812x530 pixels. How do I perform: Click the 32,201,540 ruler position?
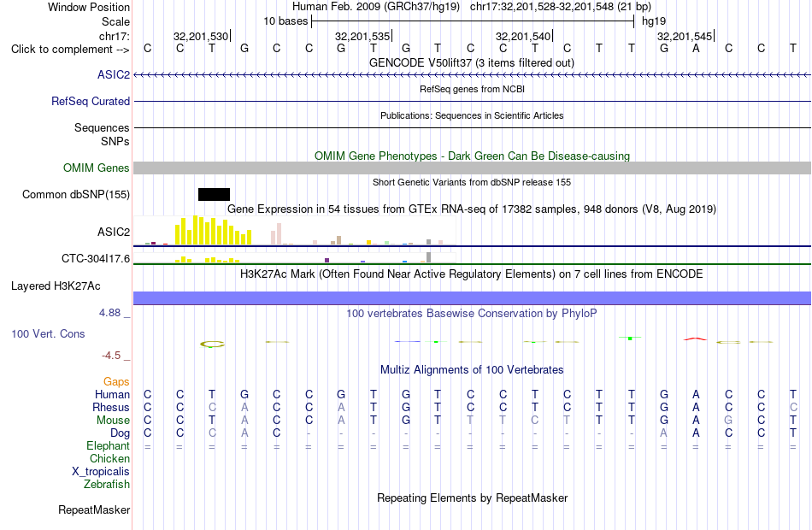[x=523, y=36]
